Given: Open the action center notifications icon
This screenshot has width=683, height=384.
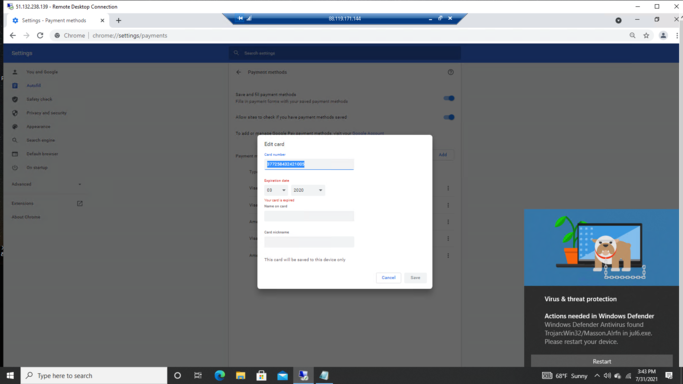Looking at the screenshot, I should 669,375.
